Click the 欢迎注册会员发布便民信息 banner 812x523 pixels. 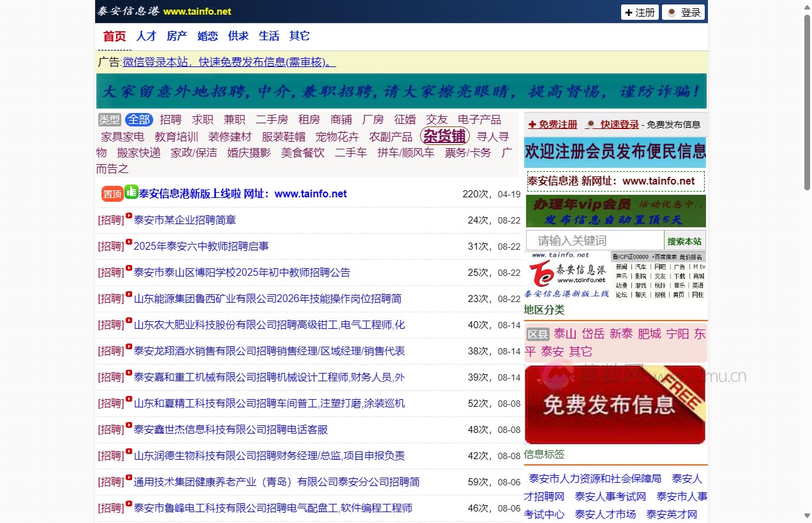click(x=615, y=153)
